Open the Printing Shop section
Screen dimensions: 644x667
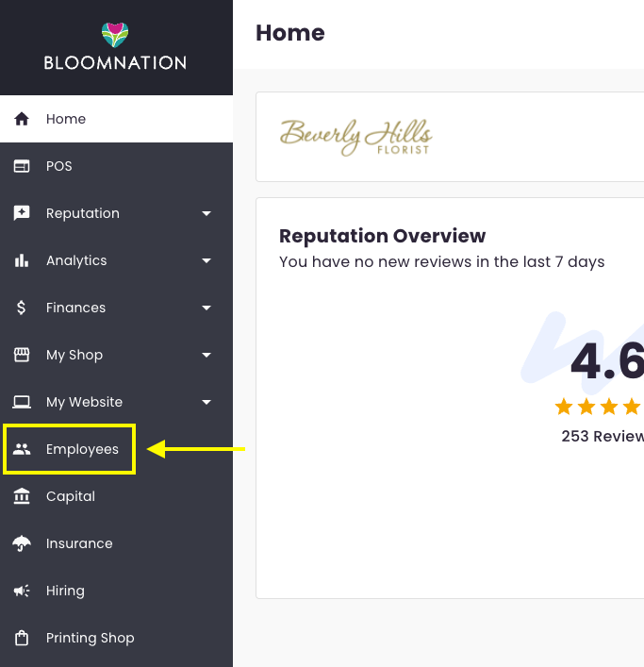click(117, 638)
